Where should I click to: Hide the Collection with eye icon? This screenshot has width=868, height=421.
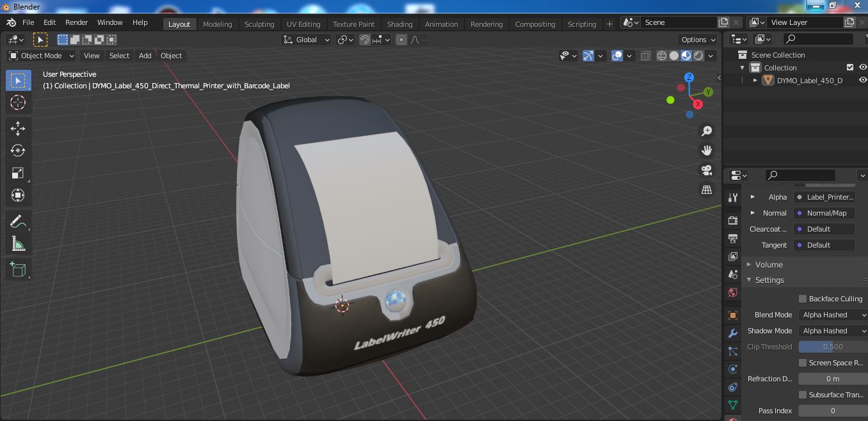tap(862, 67)
